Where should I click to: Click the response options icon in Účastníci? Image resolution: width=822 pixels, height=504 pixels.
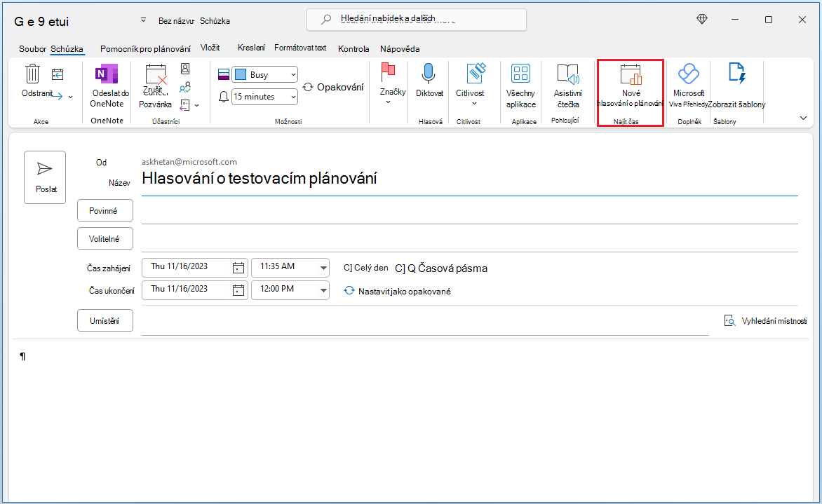(x=184, y=105)
